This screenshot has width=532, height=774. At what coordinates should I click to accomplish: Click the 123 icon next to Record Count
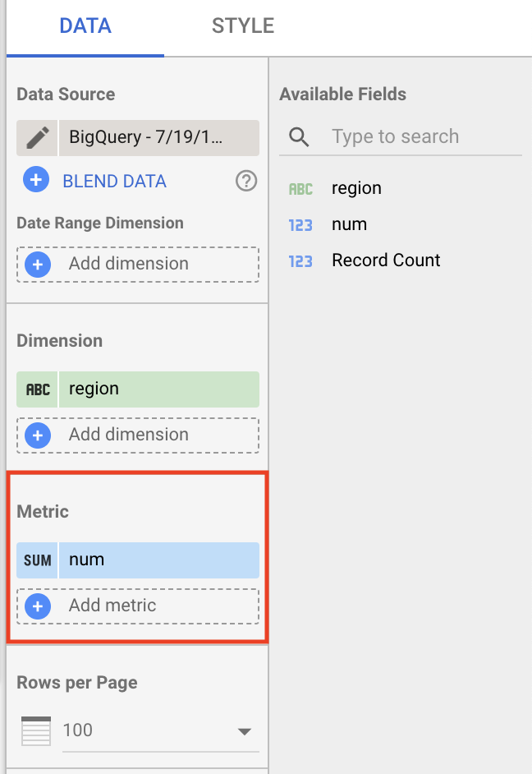click(300, 261)
